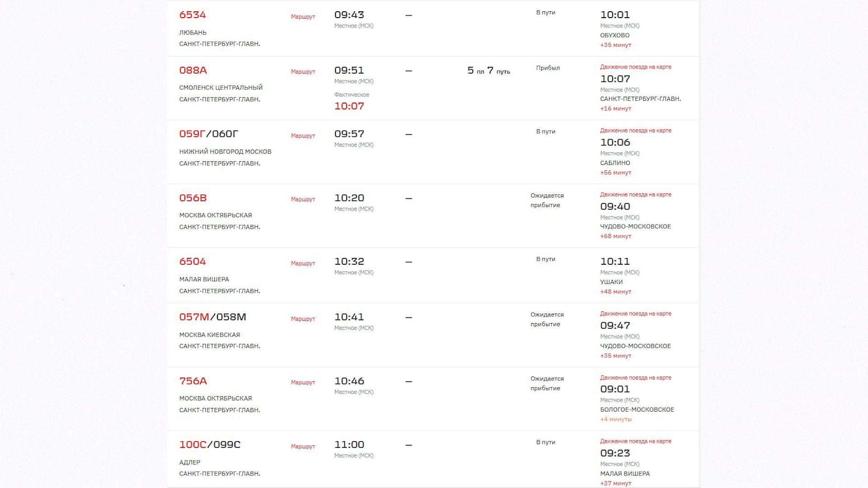Show map movement for Адлер train
Screen dimensions: 868x488
(x=636, y=441)
